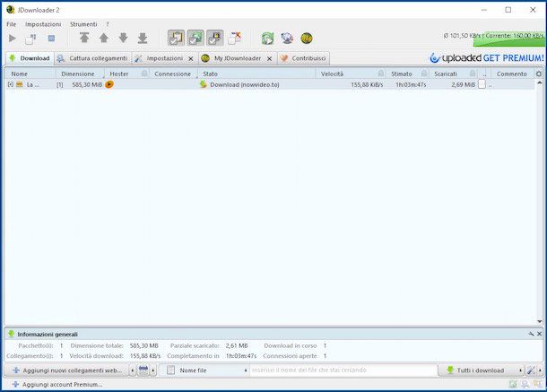
Task: Move selection to top of list
Action: point(84,38)
